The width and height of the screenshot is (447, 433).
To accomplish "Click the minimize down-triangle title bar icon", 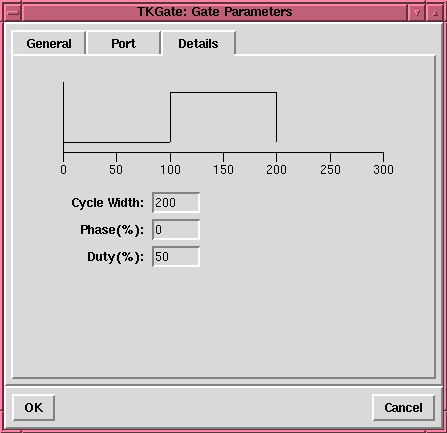I will pos(417,13).
